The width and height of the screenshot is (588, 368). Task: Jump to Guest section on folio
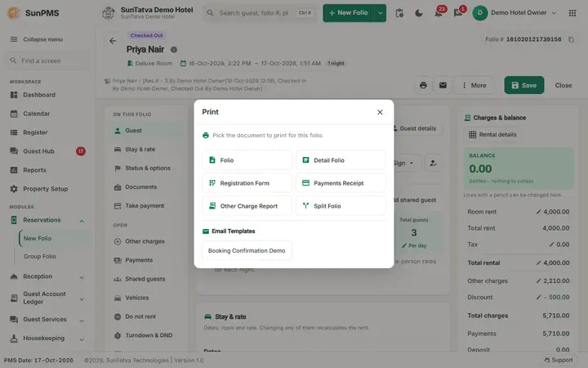[146, 131]
